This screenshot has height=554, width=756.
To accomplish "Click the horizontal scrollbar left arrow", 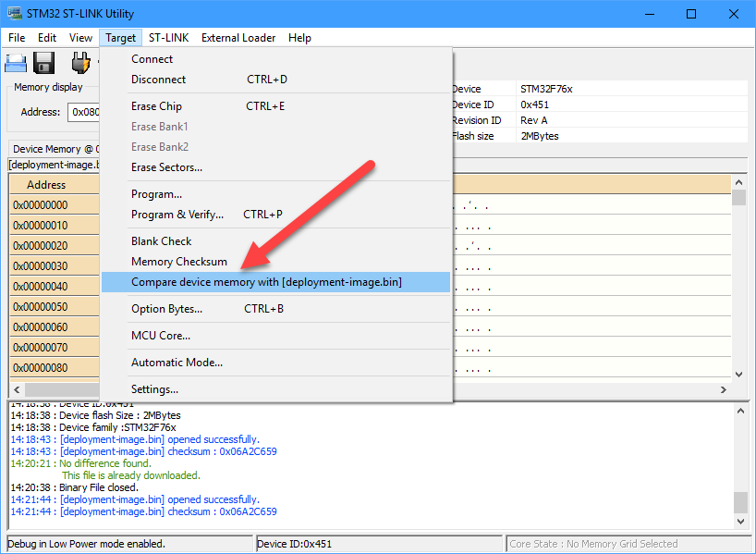I will [x=17, y=389].
